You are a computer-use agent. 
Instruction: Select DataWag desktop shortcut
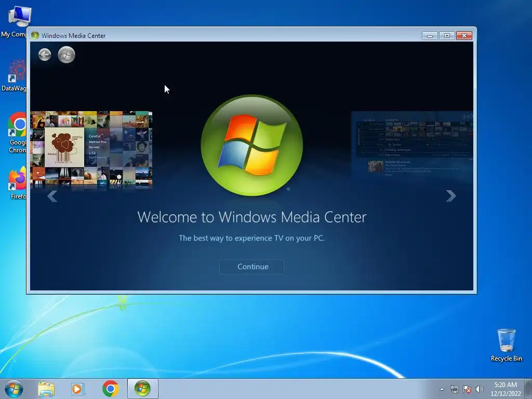(x=14, y=75)
